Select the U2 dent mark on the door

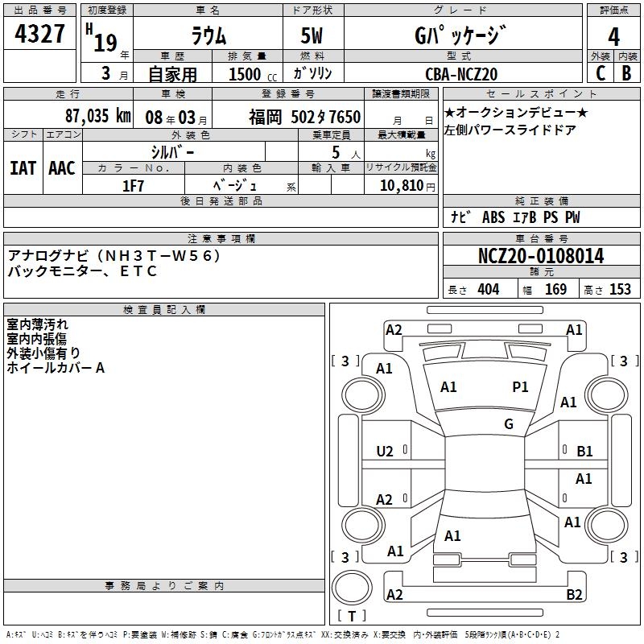(385, 452)
